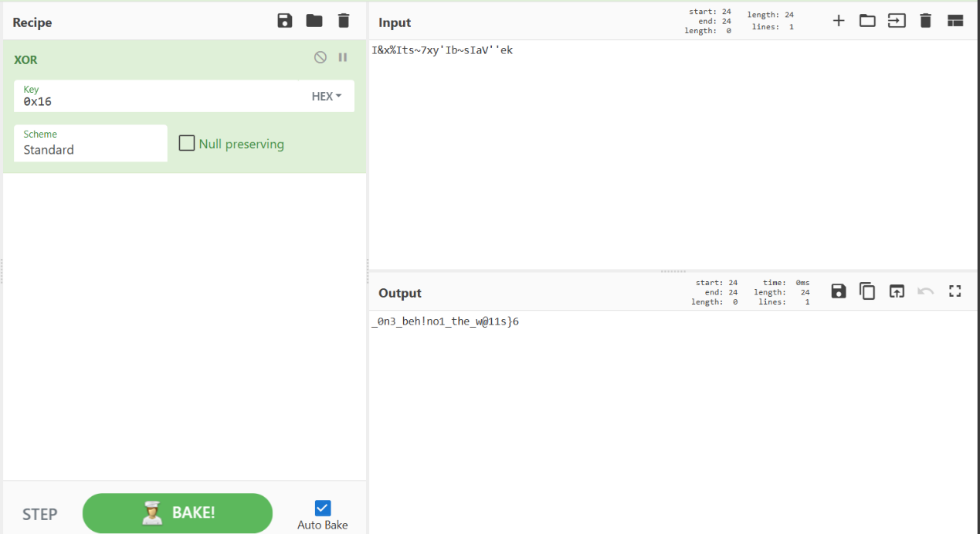Add a new input tab
The image size is (980, 534).
839,21
